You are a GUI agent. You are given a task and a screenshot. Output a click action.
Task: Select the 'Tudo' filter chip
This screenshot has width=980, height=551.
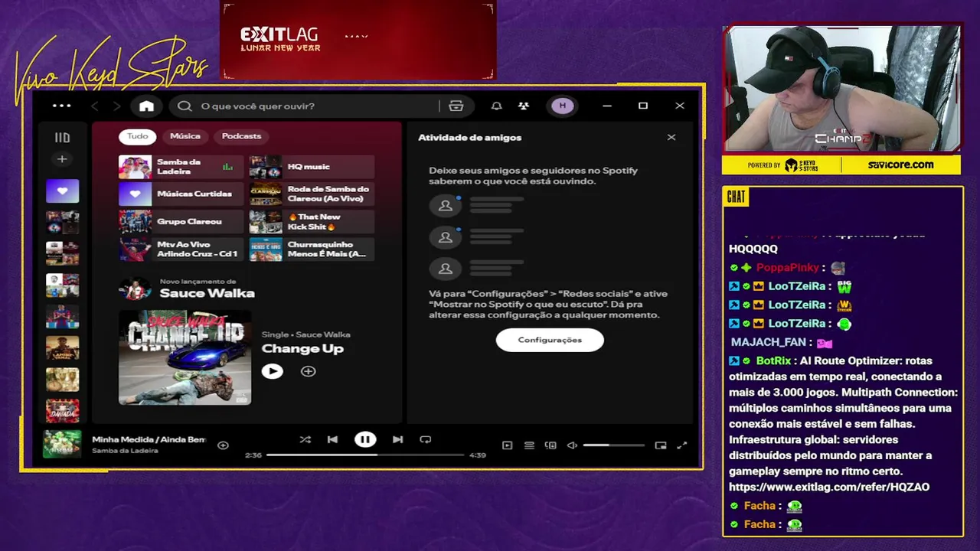[x=138, y=136]
